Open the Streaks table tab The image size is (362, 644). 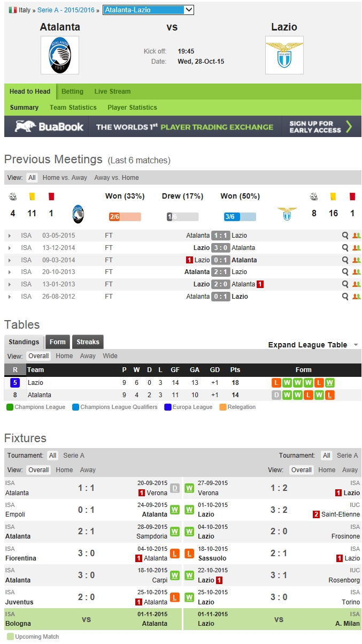(88, 342)
